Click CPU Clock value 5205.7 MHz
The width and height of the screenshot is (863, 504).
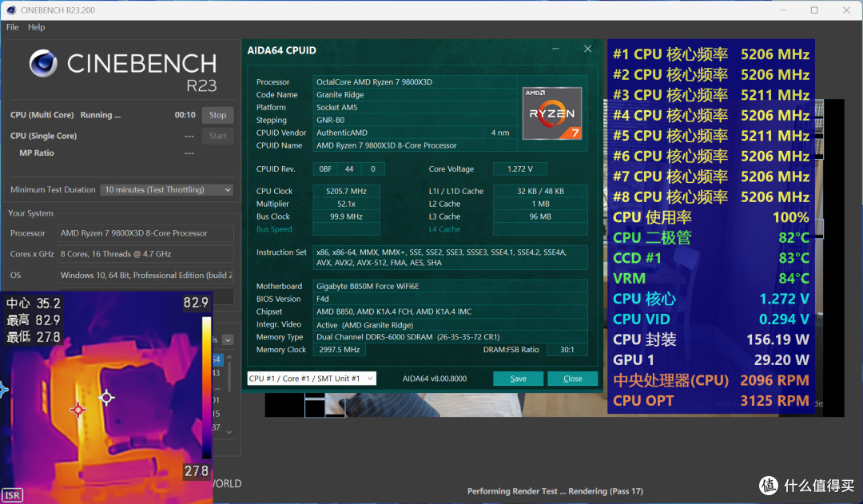coord(346,191)
